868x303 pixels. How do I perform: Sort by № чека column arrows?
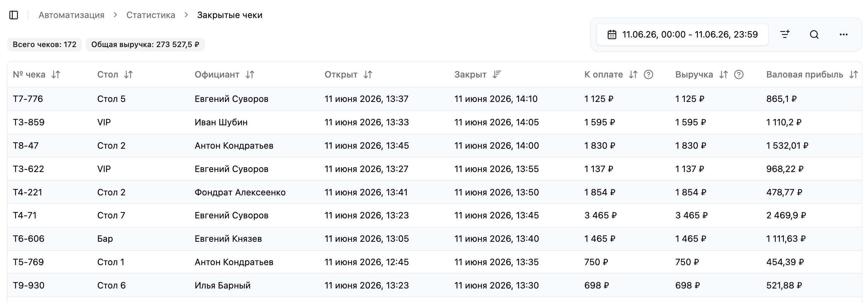pos(56,74)
